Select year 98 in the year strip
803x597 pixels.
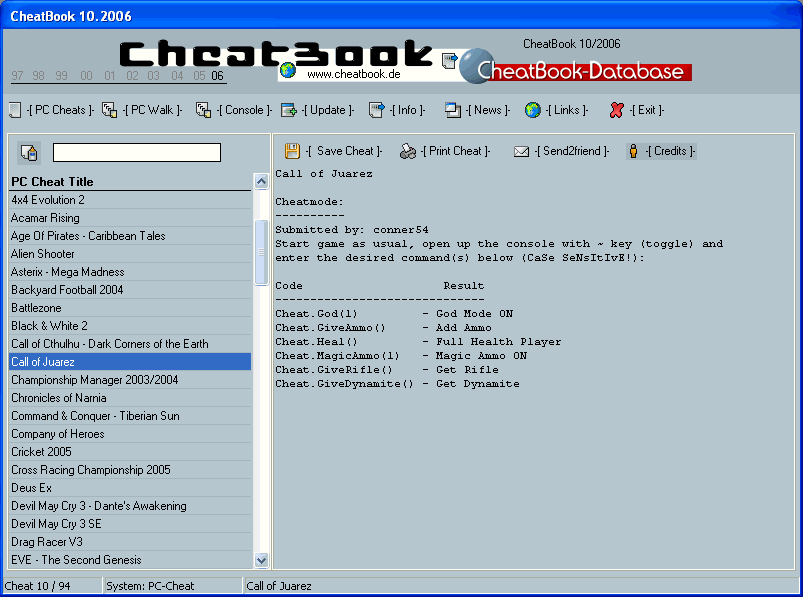(38, 76)
